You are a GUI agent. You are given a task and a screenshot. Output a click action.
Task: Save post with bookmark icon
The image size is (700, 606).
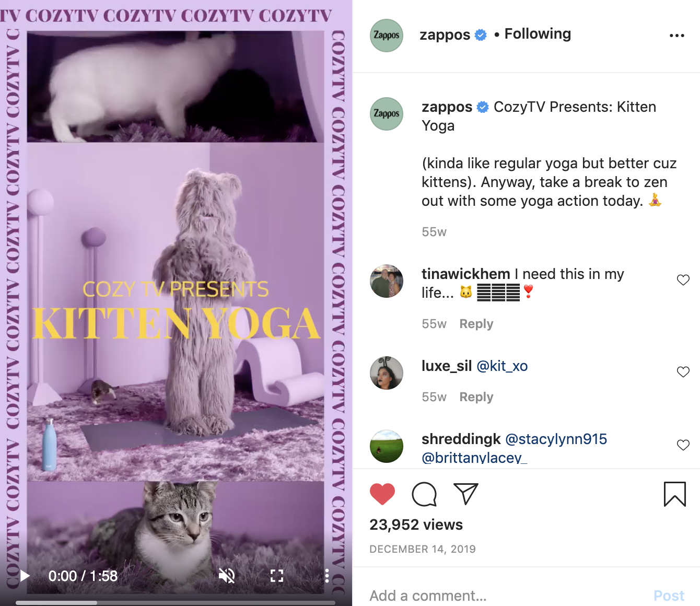click(x=675, y=494)
